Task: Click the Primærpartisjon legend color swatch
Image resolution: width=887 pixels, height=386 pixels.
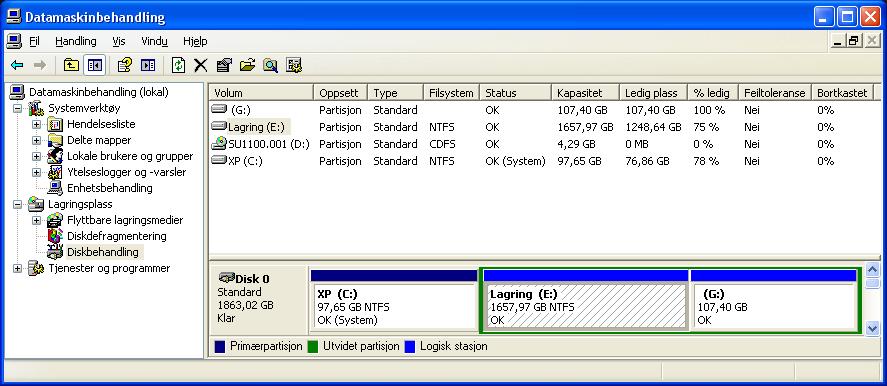Action: [221, 346]
